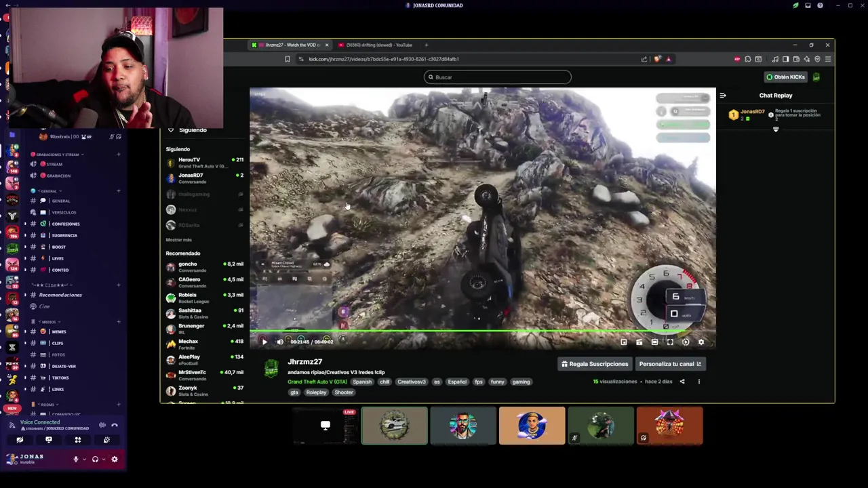Open Robleis recommended channel
Viewport: 868px width, 488px height.
click(205, 298)
